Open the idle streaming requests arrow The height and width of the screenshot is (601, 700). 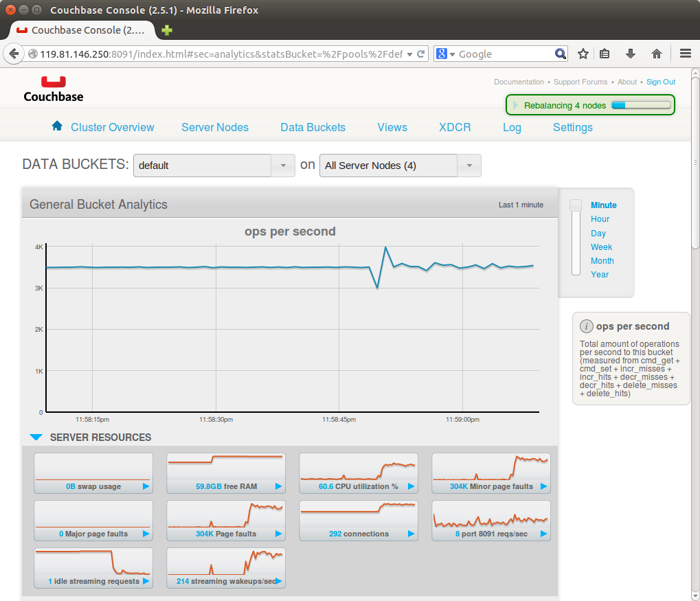point(146,581)
